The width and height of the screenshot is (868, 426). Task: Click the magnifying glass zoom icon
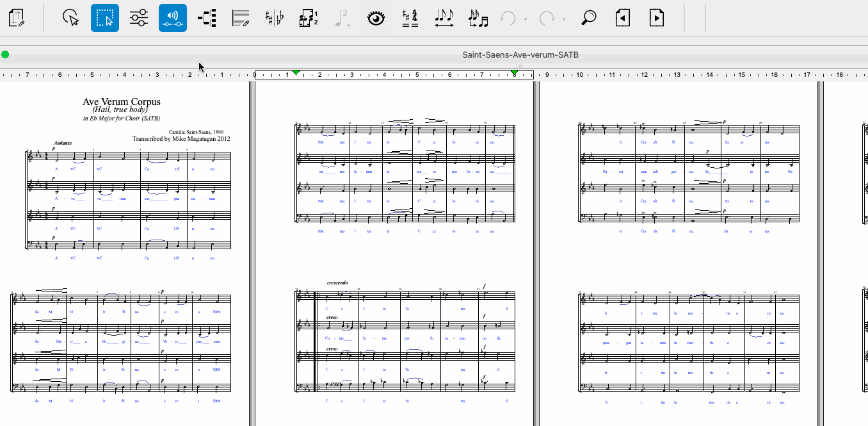(x=588, y=18)
